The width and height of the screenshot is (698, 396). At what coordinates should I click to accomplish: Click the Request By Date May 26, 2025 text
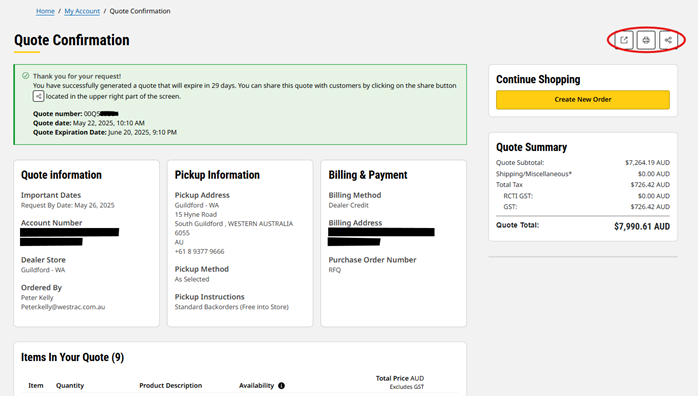pyautogui.click(x=68, y=205)
